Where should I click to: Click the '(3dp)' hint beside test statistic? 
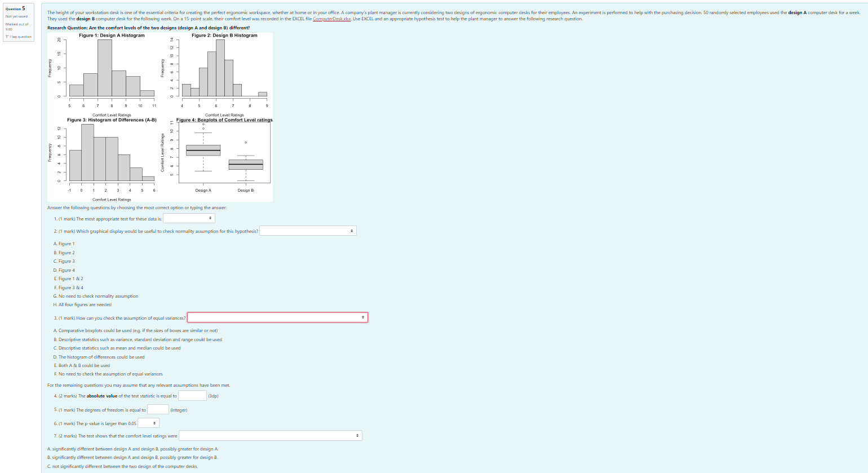[213, 396]
